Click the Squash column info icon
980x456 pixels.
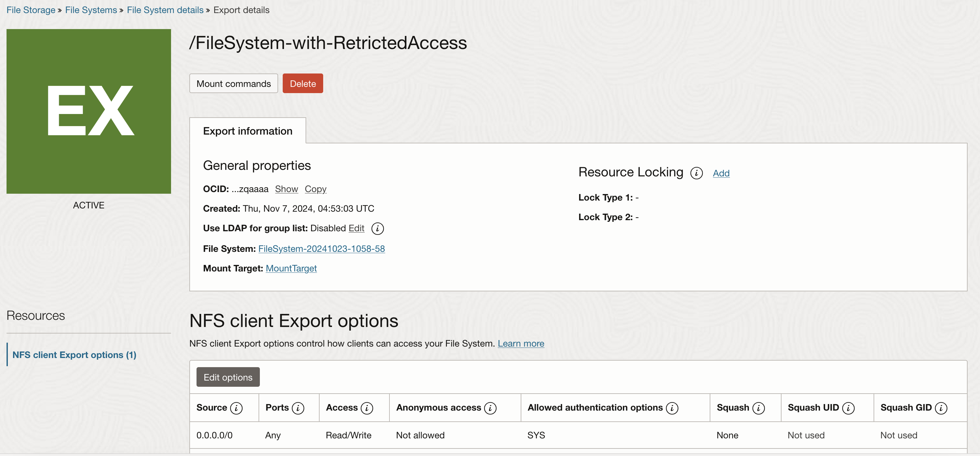coord(759,408)
